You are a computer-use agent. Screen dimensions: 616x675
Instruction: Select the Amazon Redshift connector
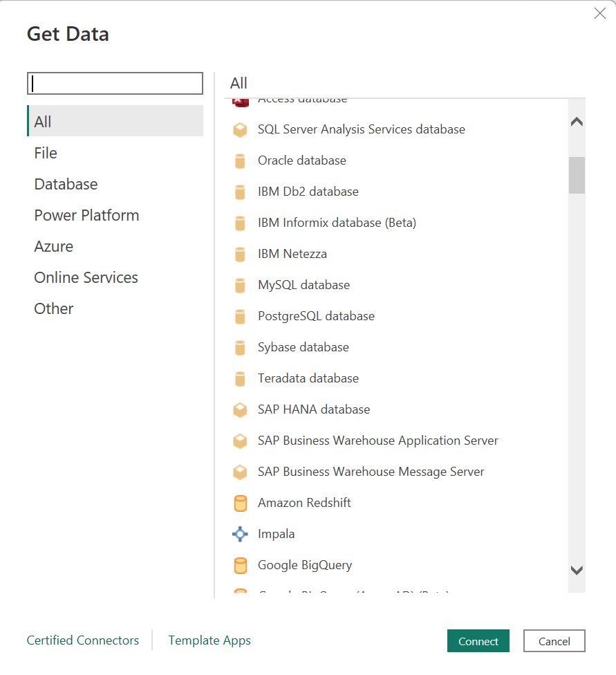[304, 503]
